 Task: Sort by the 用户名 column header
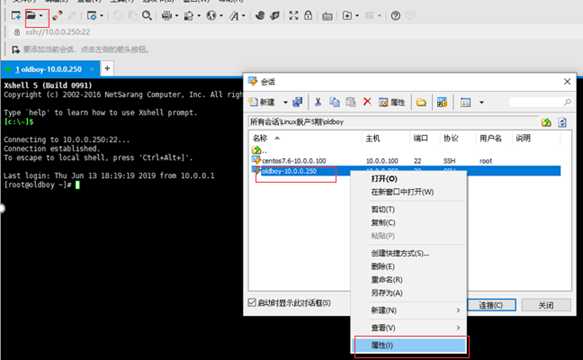tap(493, 138)
